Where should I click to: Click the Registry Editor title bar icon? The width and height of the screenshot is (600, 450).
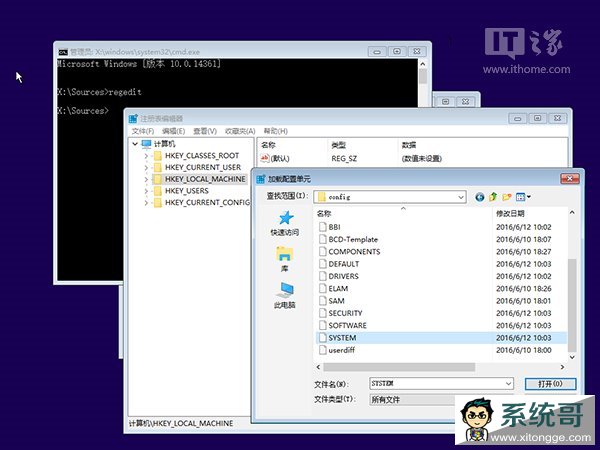click(x=133, y=119)
